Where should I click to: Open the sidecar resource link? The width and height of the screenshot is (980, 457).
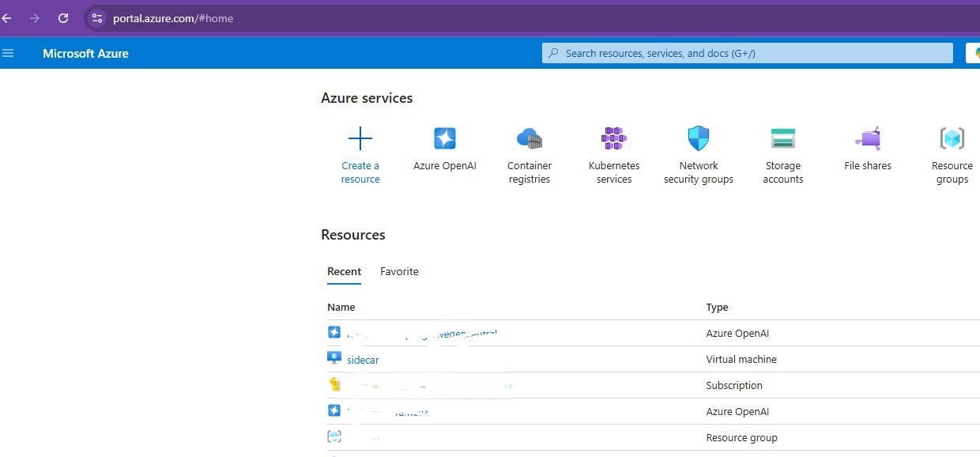[363, 360]
